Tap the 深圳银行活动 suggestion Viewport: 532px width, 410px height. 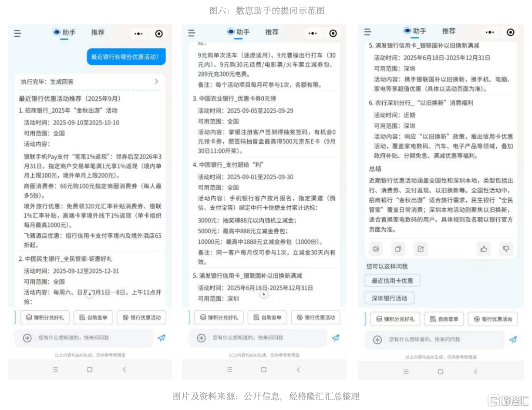[389, 298]
